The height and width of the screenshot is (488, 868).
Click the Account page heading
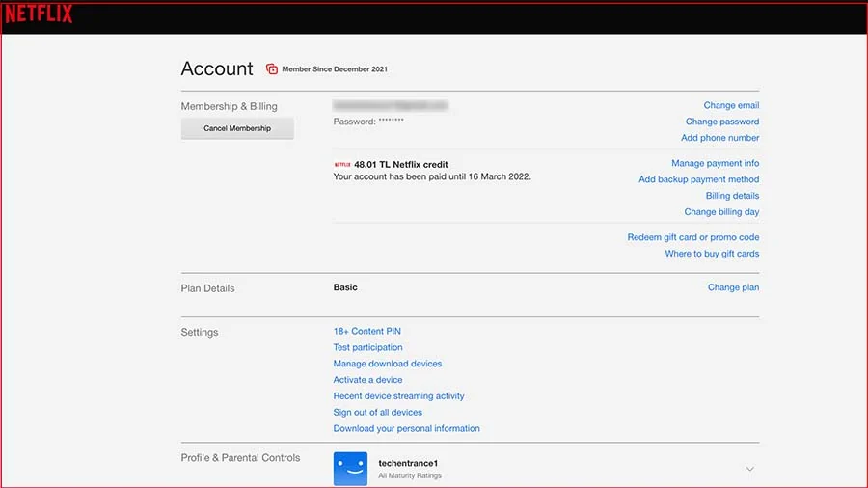(217, 68)
